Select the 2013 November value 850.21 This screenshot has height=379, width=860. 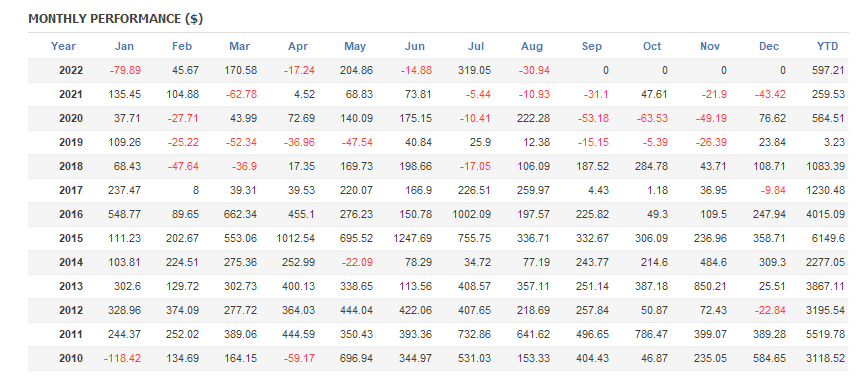[x=710, y=287]
